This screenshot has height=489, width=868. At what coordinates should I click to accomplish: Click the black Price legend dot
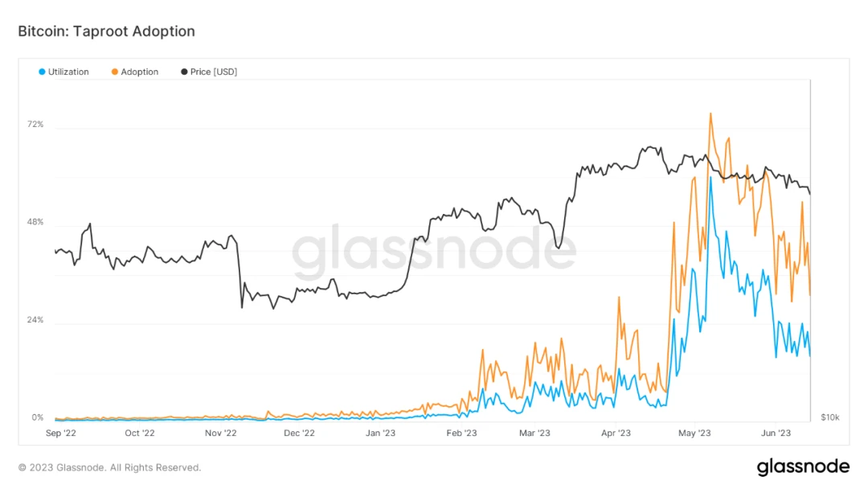[x=184, y=72]
